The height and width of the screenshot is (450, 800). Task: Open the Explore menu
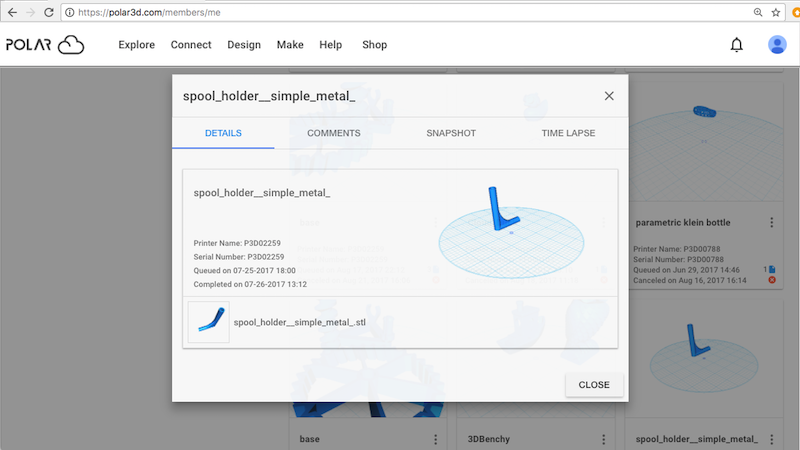[136, 45]
